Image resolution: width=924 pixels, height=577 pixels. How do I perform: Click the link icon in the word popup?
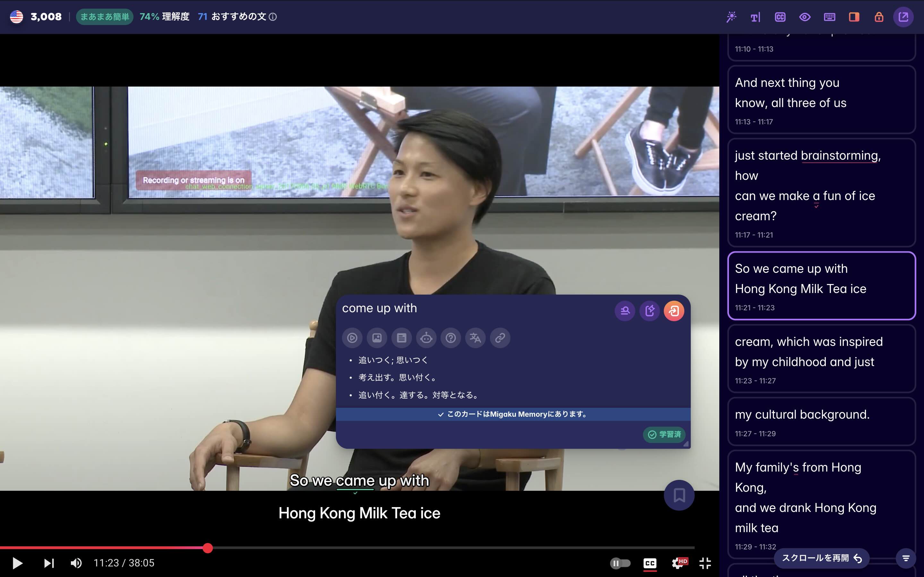point(500,338)
